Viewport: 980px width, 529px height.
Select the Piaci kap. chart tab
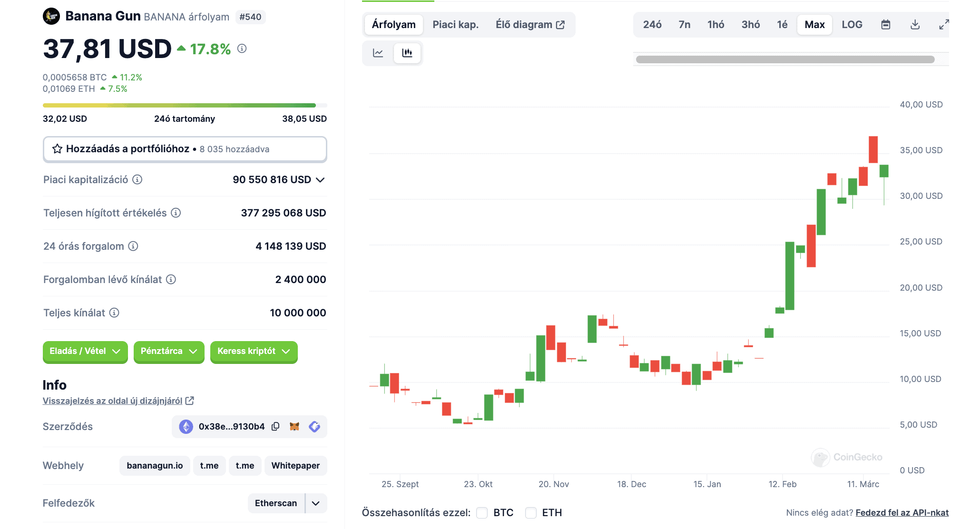(x=456, y=25)
